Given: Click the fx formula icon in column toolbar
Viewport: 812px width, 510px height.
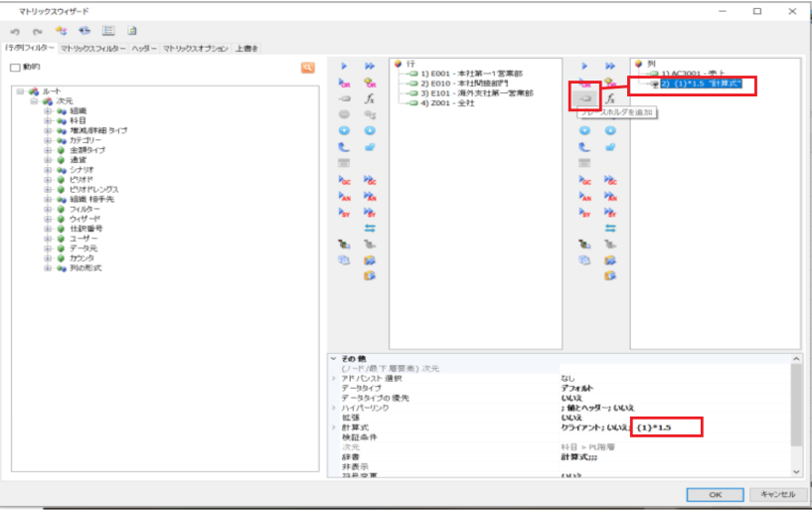Looking at the screenshot, I should [x=610, y=98].
